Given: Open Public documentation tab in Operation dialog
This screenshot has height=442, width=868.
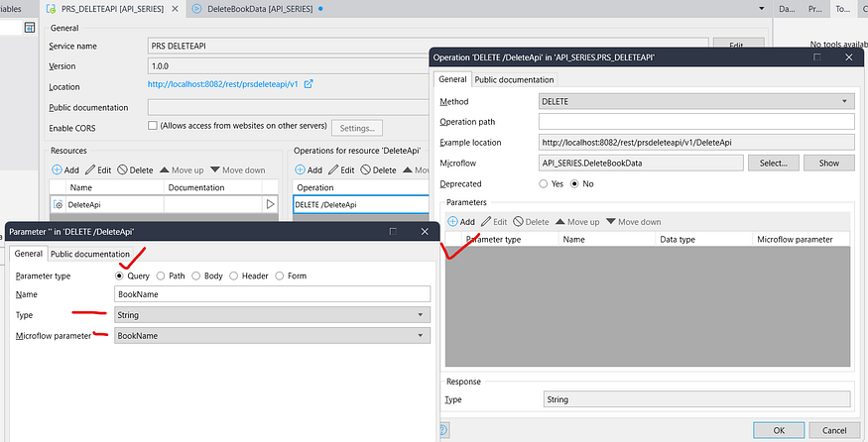Looking at the screenshot, I should tap(514, 80).
